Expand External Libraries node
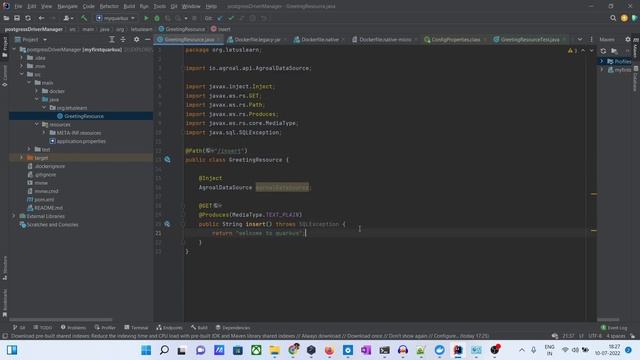Viewport: 640px width, 360px height. (14, 216)
